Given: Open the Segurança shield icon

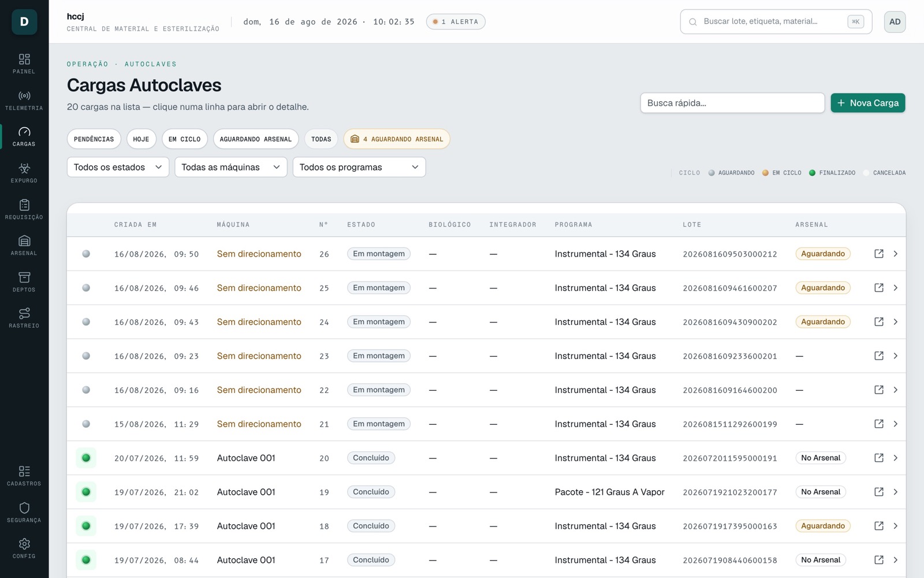Looking at the screenshot, I should pyautogui.click(x=24, y=512).
